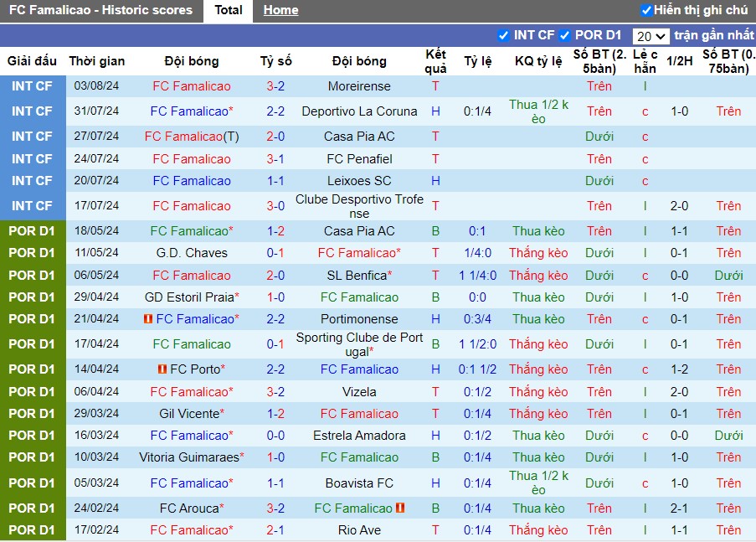
Task: Click the 2-2 score versus Deportivo La Coruna
Action: coord(275,111)
